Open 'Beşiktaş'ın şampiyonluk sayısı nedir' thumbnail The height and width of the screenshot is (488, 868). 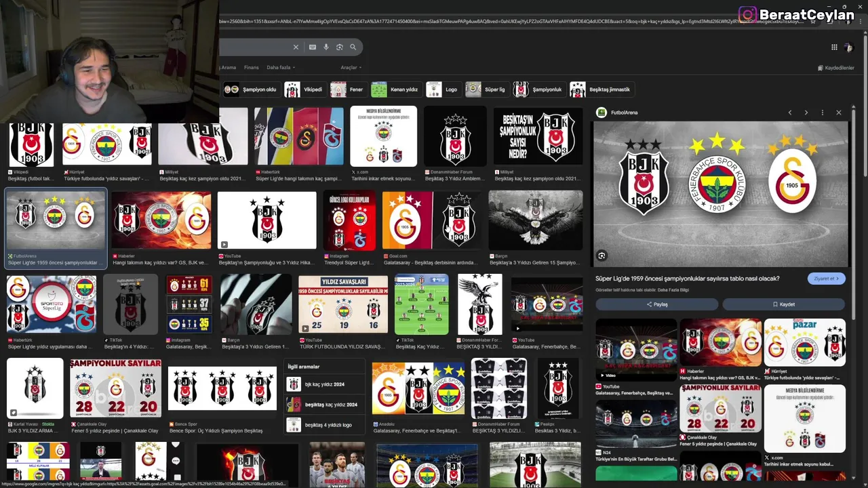[x=538, y=136]
